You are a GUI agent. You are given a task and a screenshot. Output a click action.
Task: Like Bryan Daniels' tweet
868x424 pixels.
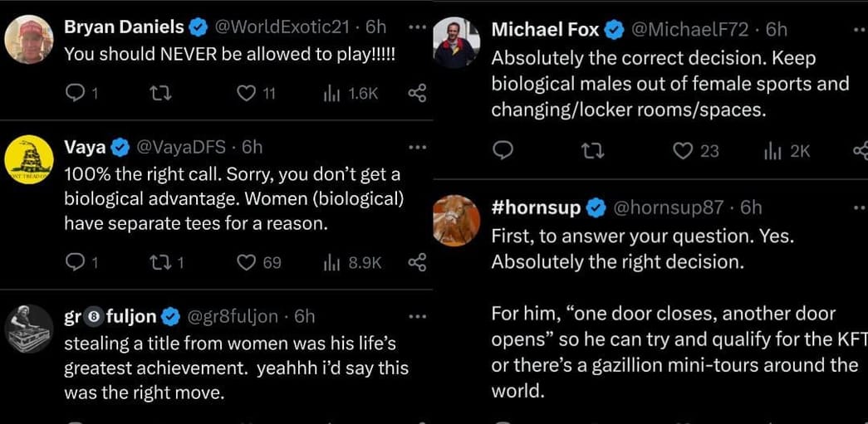[x=246, y=94]
